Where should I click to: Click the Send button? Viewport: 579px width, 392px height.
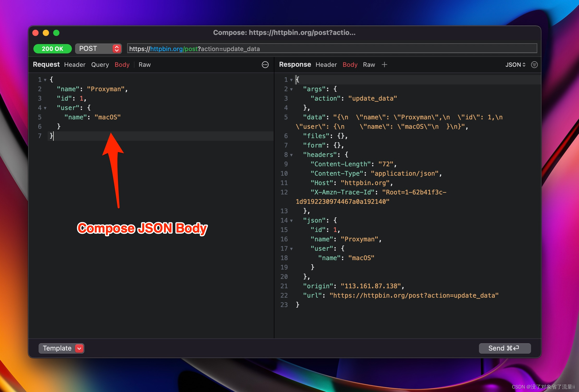pyautogui.click(x=504, y=348)
